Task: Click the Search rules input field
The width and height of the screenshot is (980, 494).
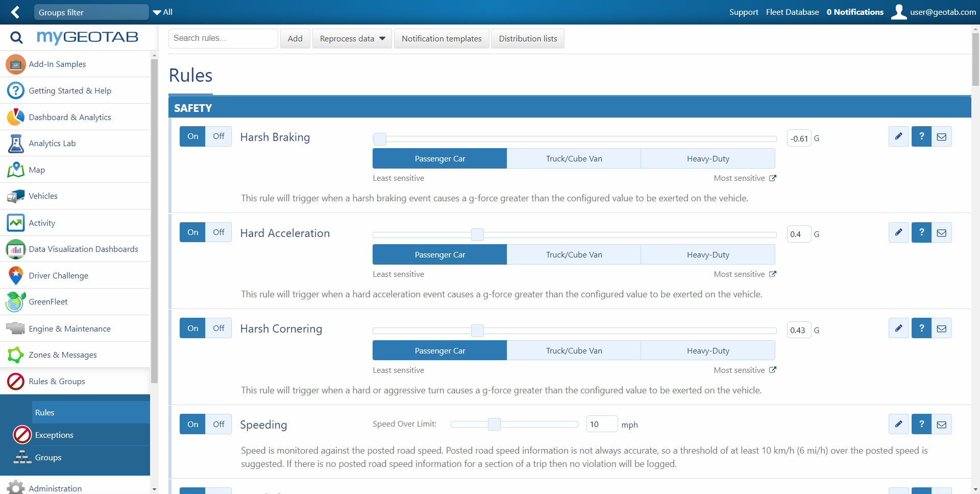Action: coord(223,38)
